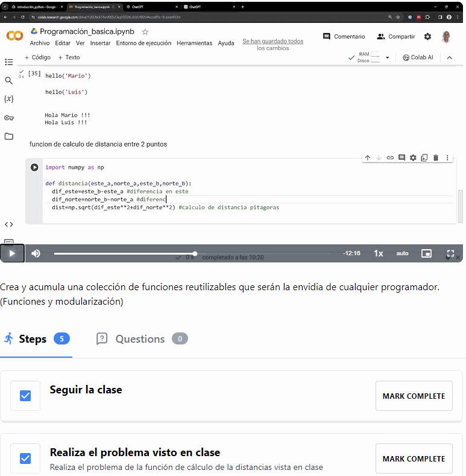Click the notebook vertical scrollbar
This screenshot has height=476, width=466.
tap(460, 206)
